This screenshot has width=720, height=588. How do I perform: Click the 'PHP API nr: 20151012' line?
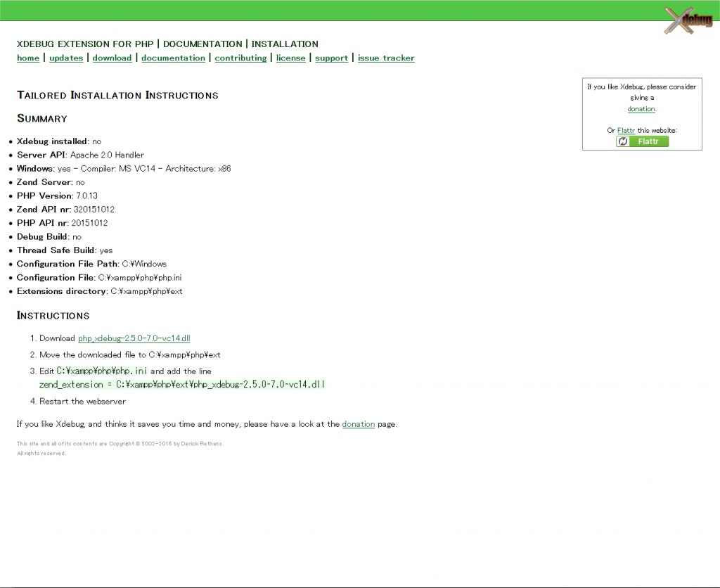pos(63,223)
